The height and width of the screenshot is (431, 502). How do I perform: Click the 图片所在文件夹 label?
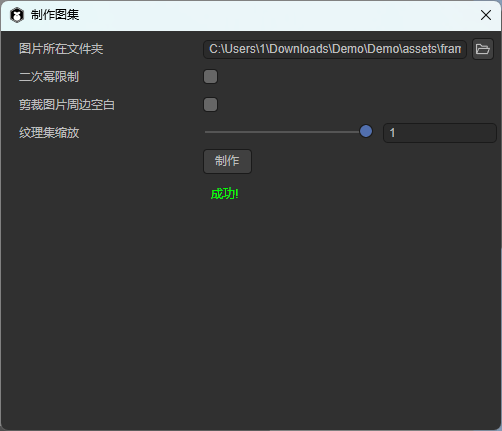(x=61, y=49)
